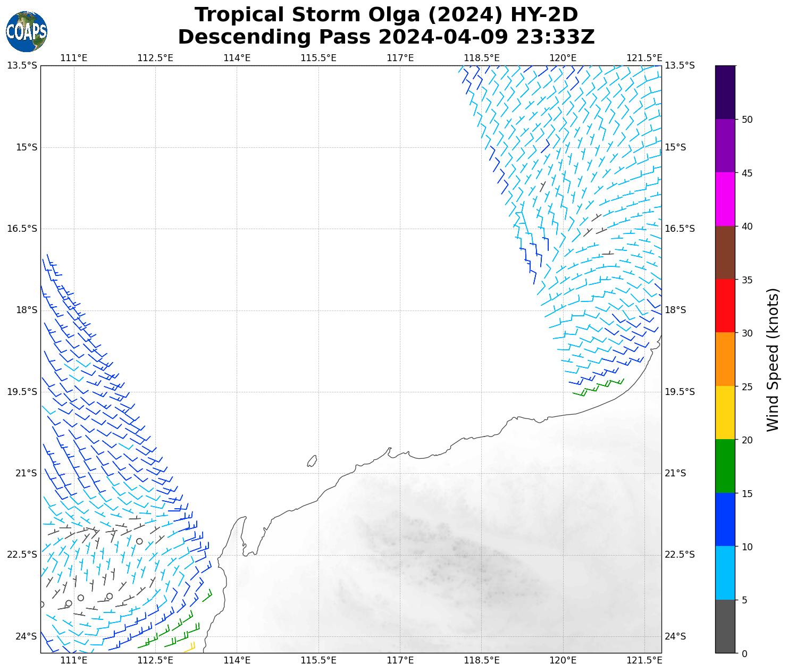The image size is (788, 672).
Task: Click the 21°S label on the right axis
Action: tap(675, 473)
